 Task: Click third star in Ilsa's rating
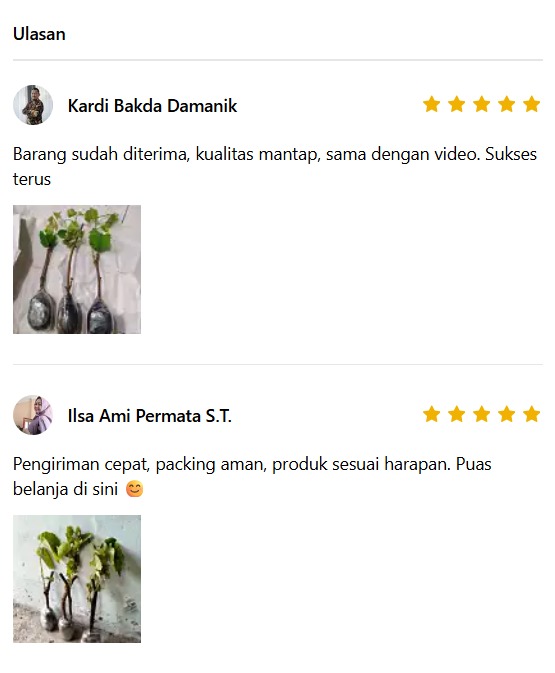tap(482, 414)
